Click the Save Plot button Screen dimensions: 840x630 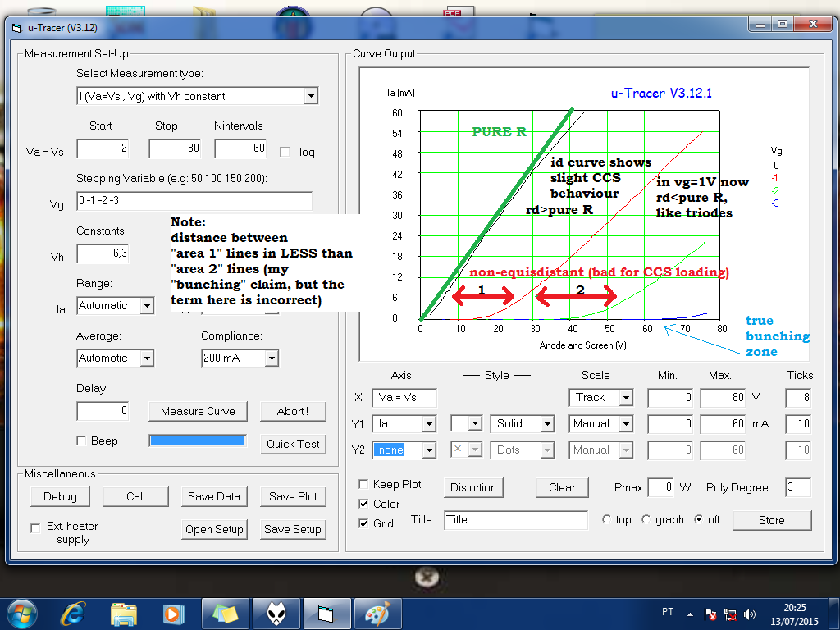tap(293, 496)
